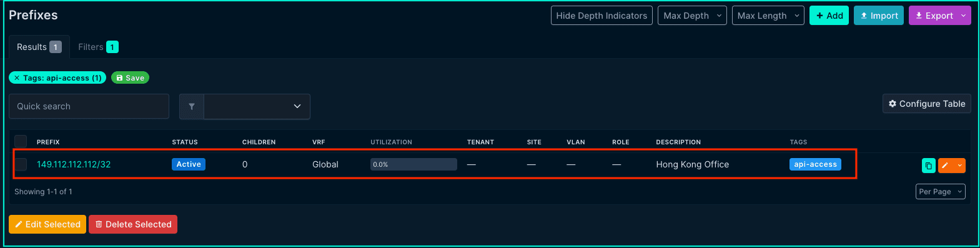Screen dimensions: 980x248
Task: Sort by the Role column header
Action: pos(621,142)
